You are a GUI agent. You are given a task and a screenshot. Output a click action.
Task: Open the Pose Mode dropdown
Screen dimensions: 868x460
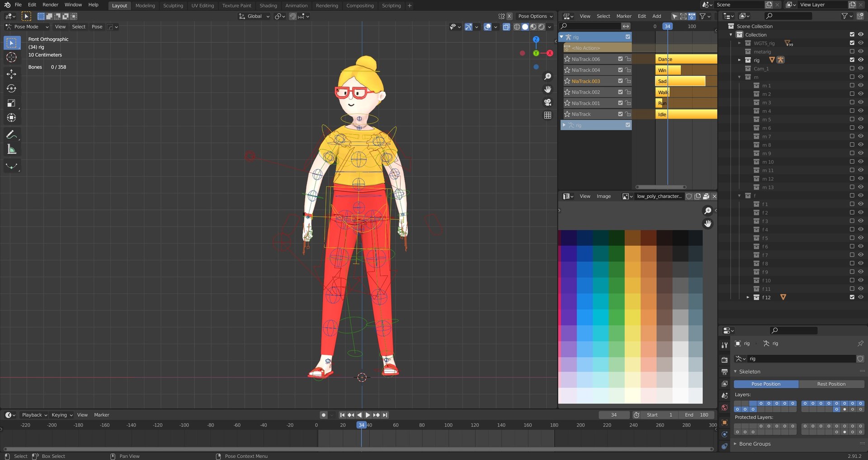click(x=27, y=27)
